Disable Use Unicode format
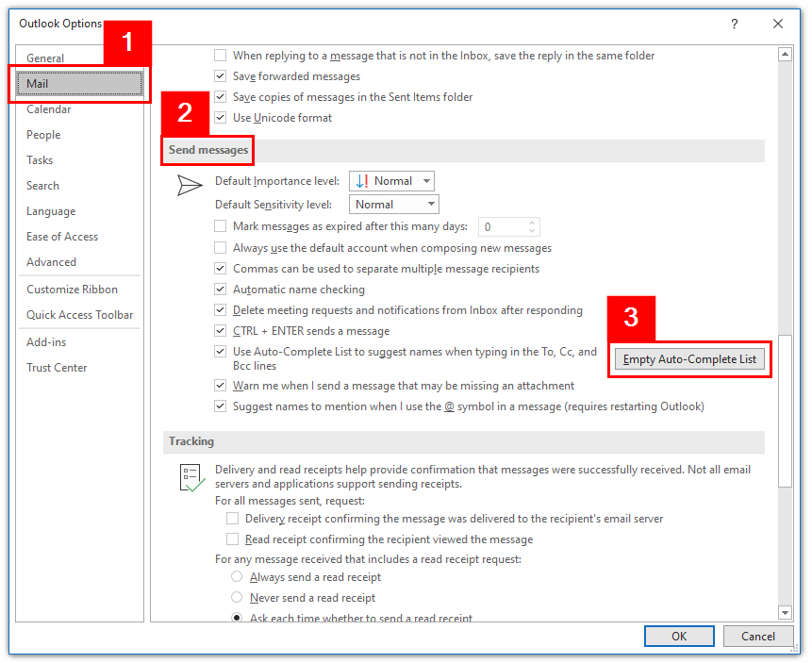Image resolution: width=812 pixels, height=663 pixels. tap(220, 118)
